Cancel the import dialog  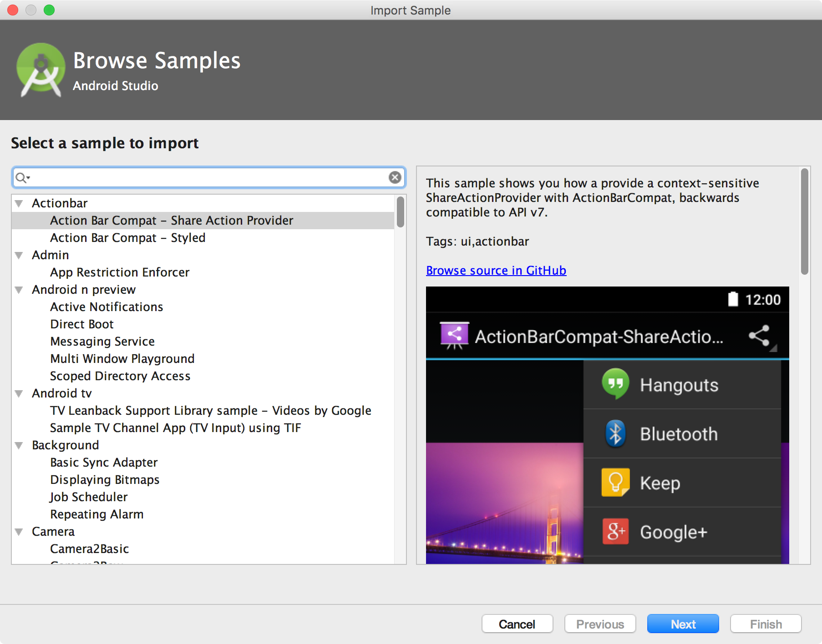tap(517, 624)
